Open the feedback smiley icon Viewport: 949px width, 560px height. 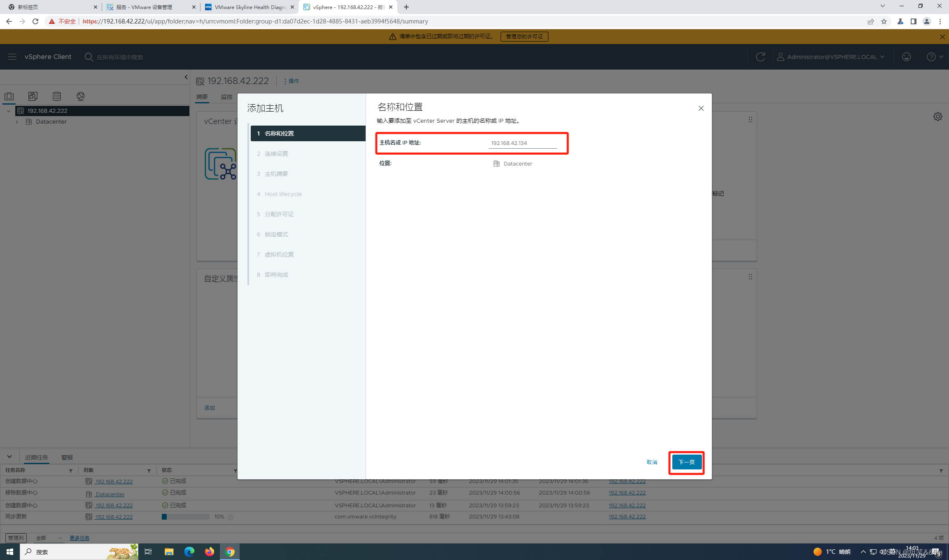[x=907, y=57]
